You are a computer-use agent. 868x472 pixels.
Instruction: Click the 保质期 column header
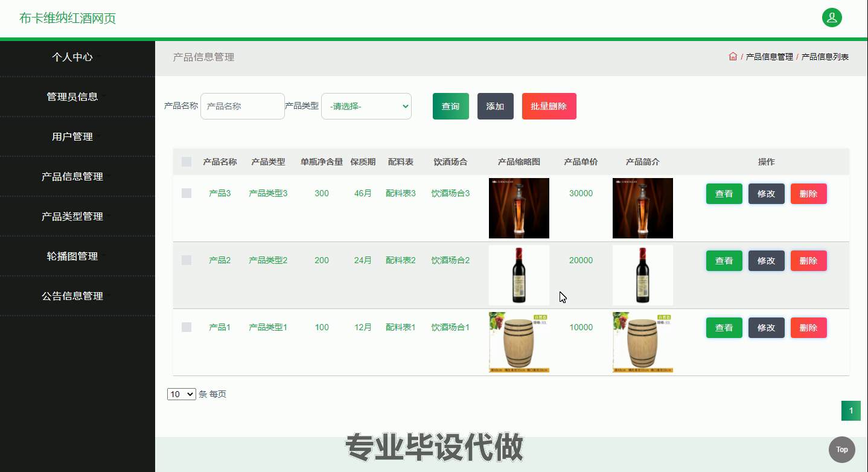pos(363,162)
